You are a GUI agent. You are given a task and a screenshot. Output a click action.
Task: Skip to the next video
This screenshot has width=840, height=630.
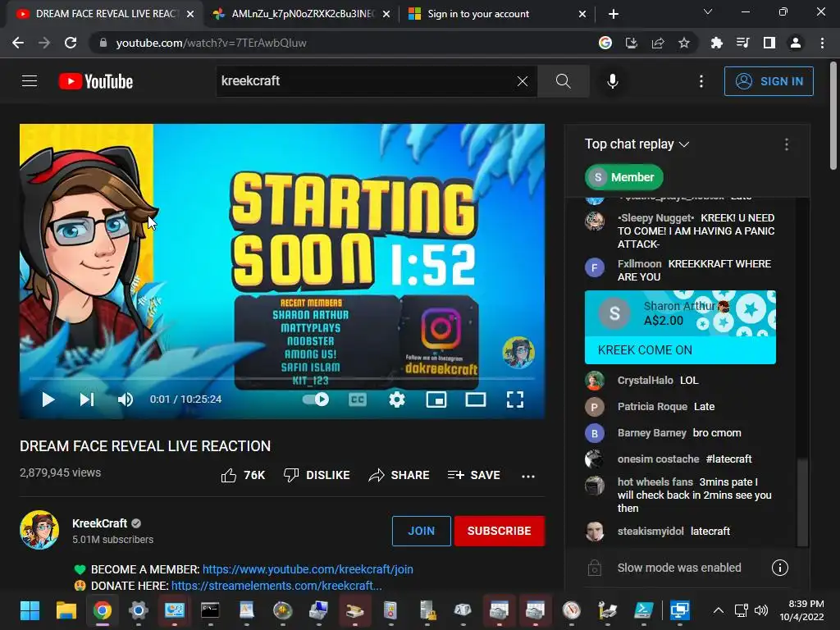click(x=87, y=399)
